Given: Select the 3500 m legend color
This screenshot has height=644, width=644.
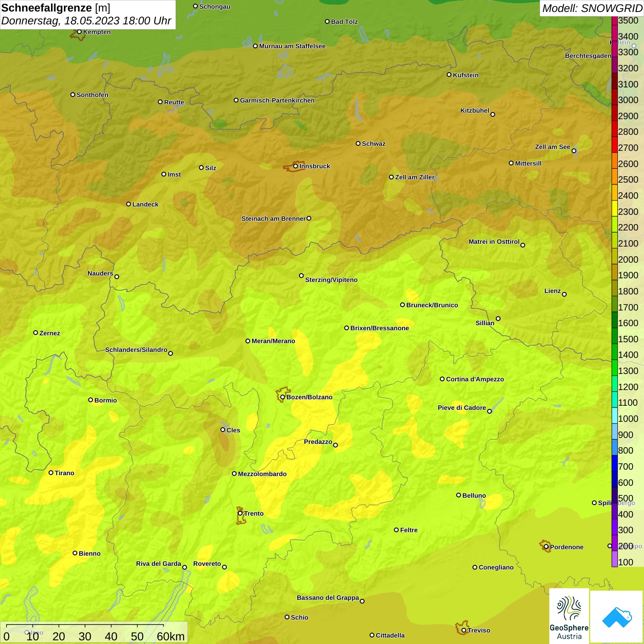Looking at the screenshot, I should [x=615, y=21].
